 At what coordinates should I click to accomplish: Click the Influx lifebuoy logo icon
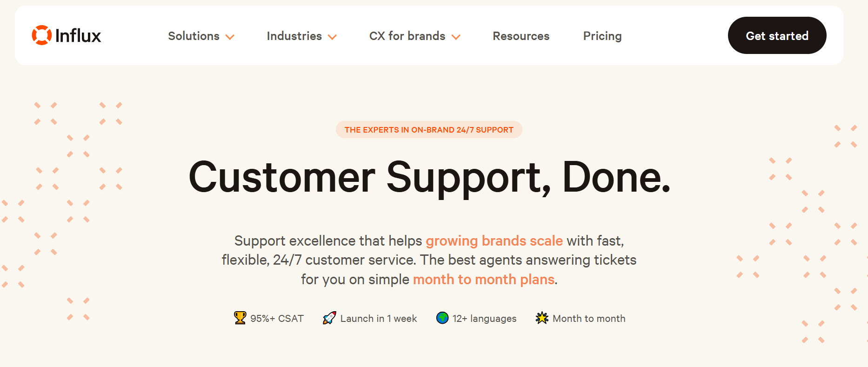tap(41, 35)
